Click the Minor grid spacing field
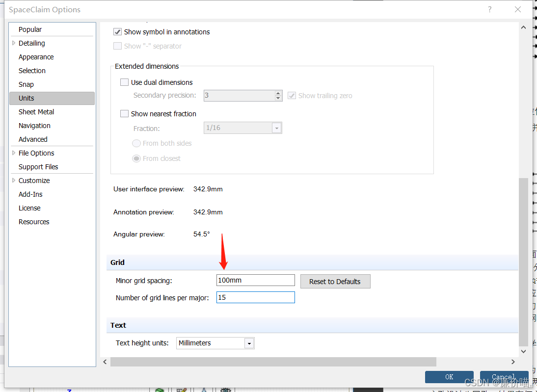This screenshot has height=392, width=537. point(255,280)
